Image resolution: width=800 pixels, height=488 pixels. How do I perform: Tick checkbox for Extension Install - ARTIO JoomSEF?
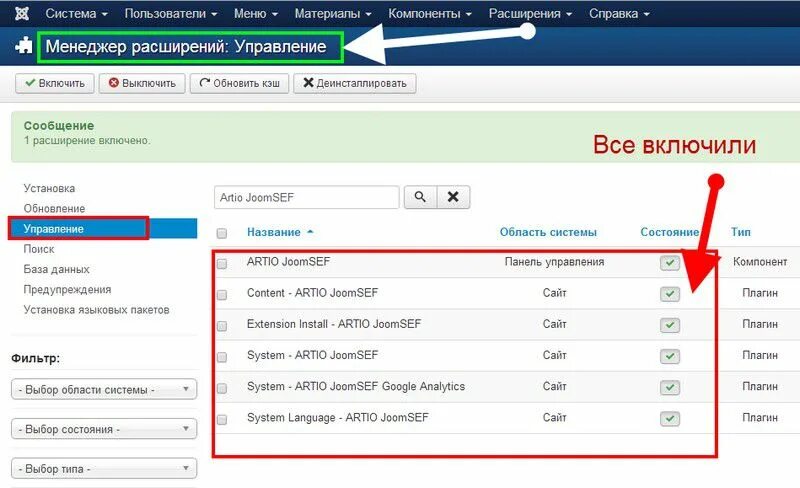222,326
